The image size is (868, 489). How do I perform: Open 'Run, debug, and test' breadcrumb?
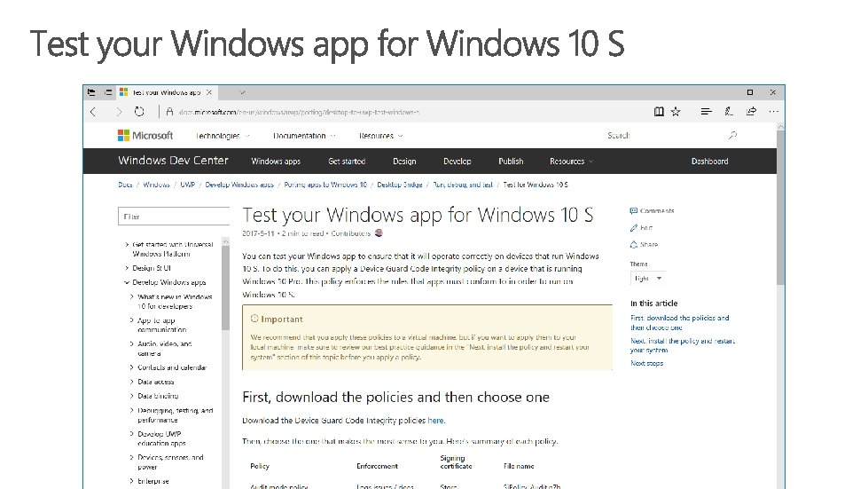pyautogui.click(x=463, y=185)
